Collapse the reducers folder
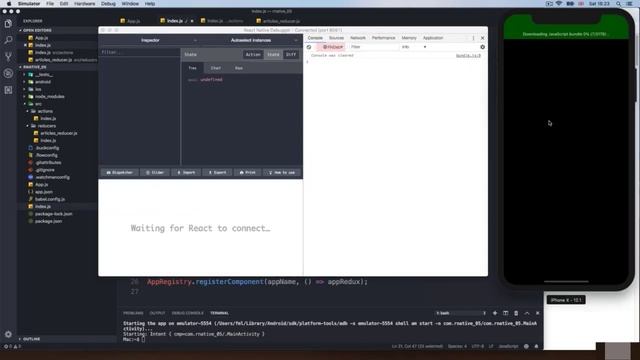This screenshot has width=640, height=360. [x=47, y=126]
